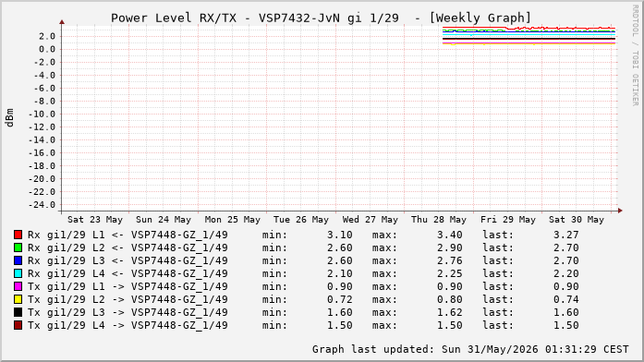Click the Mon 25 May x-axis label
Viewport: 644px width, 362px height.
pos(233,220)
